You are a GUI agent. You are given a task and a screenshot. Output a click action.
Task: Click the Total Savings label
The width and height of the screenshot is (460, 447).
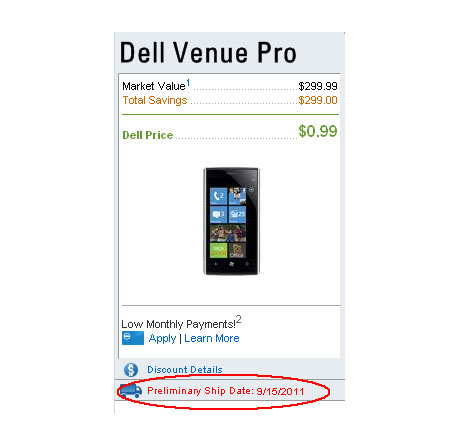(x=155, y=100)
